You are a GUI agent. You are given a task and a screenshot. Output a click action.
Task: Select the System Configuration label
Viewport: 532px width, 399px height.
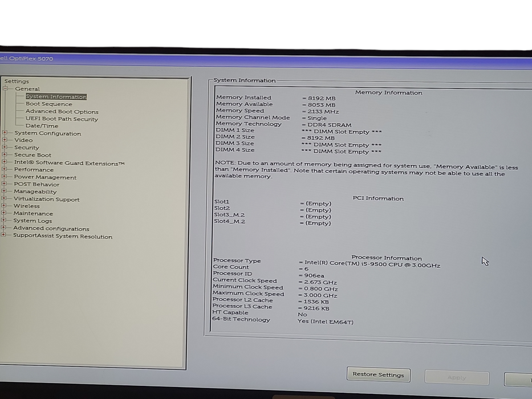point(47,133)
